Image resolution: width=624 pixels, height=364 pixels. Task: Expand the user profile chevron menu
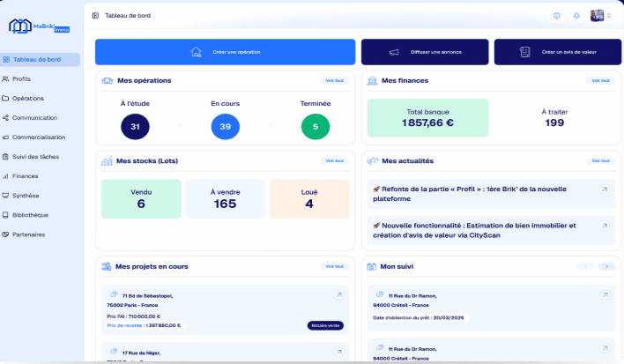point(608,15)
